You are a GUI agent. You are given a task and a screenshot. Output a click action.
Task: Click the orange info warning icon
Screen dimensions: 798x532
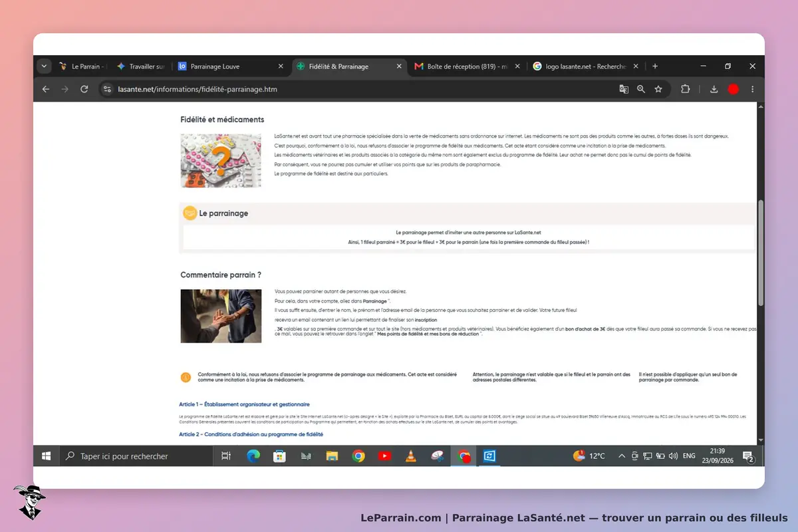click(x=186, y=377)
